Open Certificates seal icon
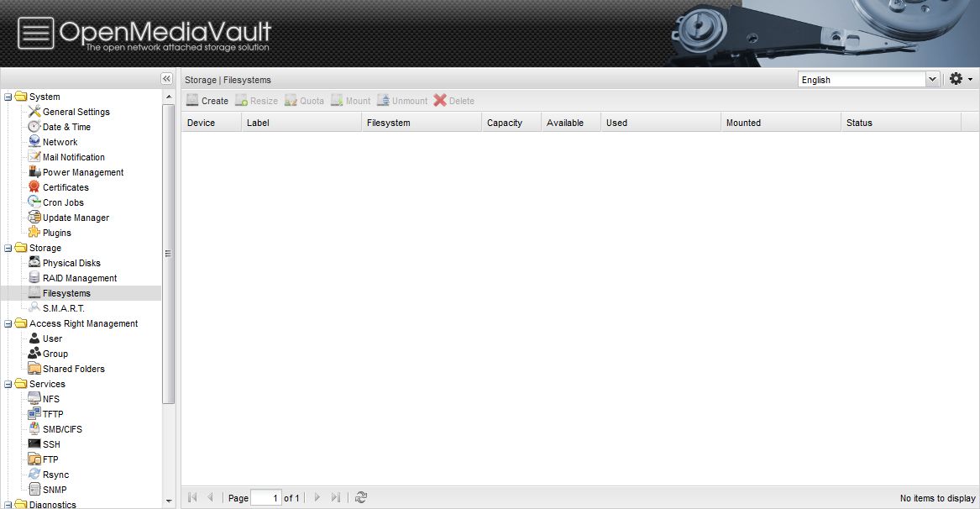Screen dimensions: 980x509 click(x=34, y=186)
